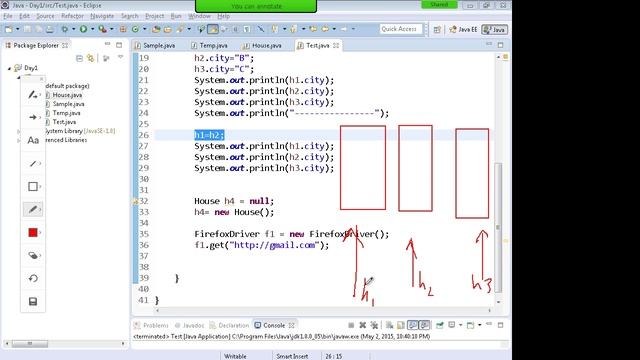
Task: Switch to the Temp.java editor tab
Action: coord(209,45)
